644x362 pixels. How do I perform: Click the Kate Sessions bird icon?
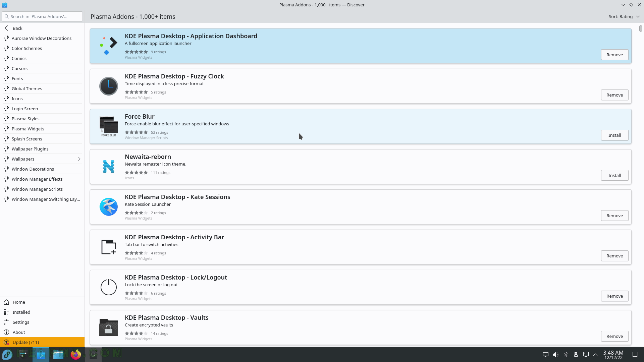click(109, 207)
